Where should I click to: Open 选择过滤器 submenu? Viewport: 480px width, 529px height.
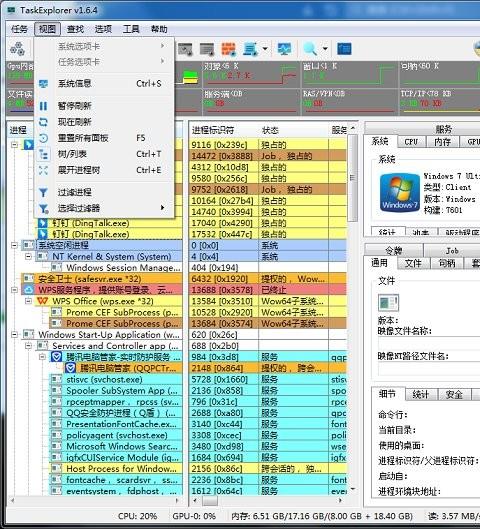coord(104,208)
